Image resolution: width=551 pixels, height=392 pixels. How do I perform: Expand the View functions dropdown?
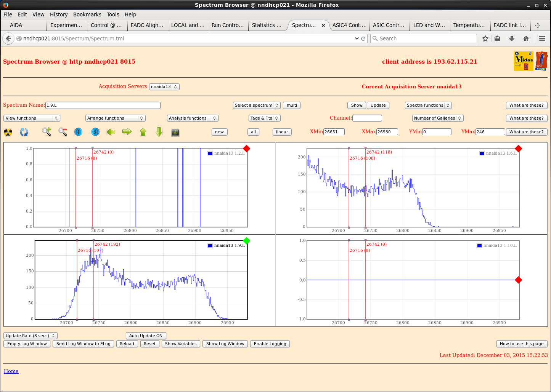coord(32,118)
